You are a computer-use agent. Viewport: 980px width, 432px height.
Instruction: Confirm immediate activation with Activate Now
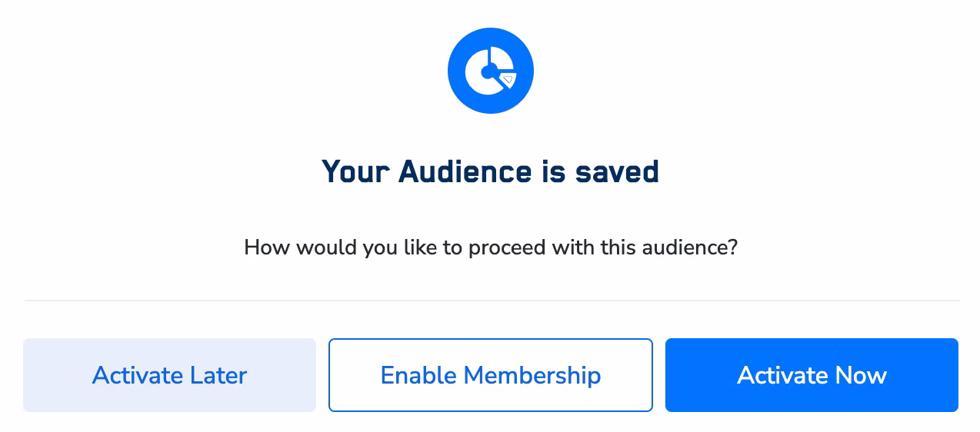812,375
